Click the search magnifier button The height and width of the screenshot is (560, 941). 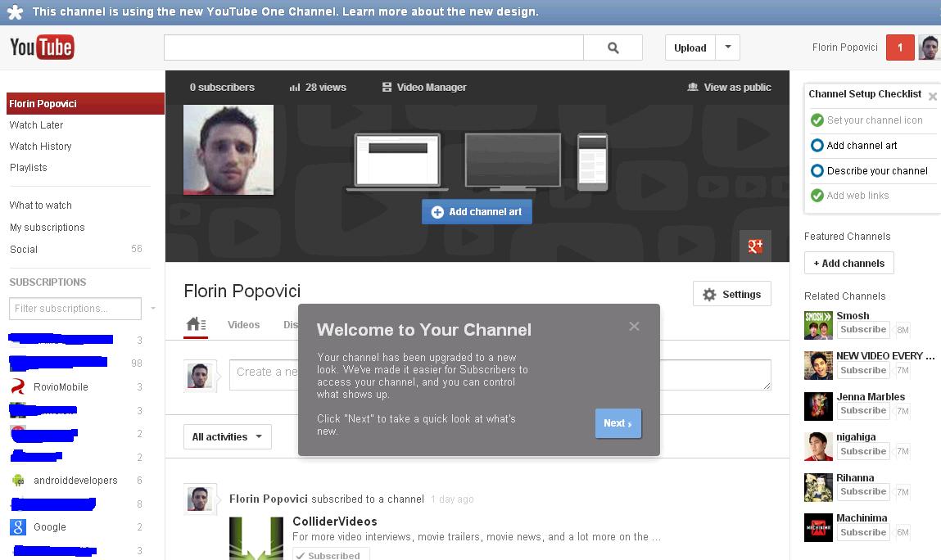[613, 47]
